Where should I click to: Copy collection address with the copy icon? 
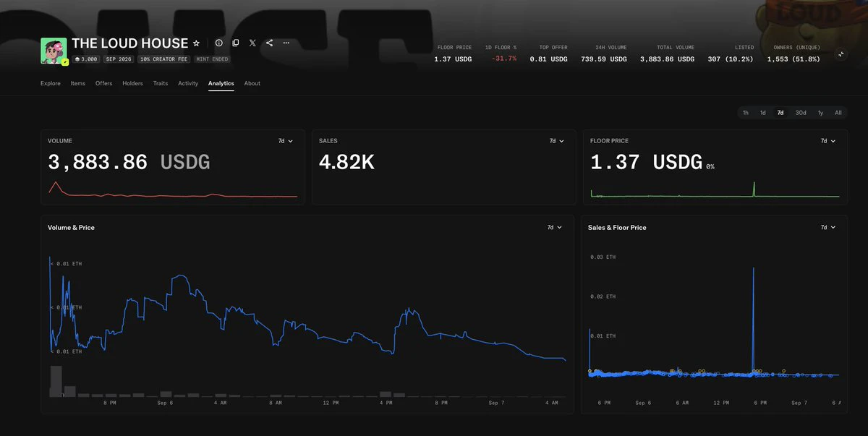[236, 43]
